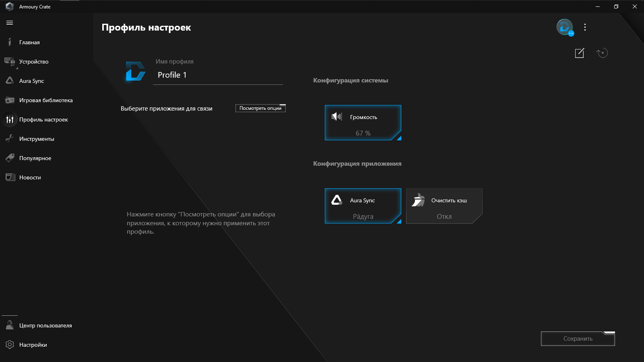Click Посмотреть опции button

(x=260, y=108)
